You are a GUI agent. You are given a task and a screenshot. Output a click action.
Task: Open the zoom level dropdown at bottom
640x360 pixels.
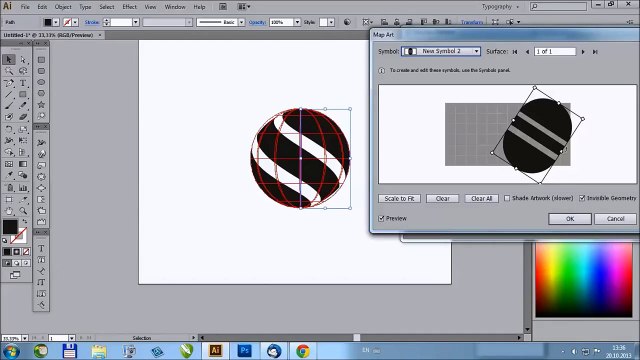click(x=25, y=338)
